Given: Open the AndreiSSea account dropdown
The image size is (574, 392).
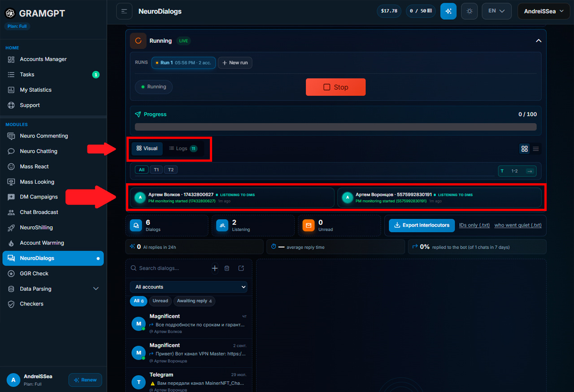Looking at the screenshot, I should (x=544, y=11).
